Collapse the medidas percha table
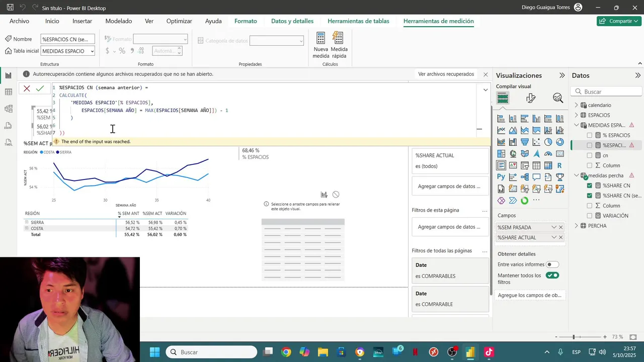This screenshot has width=644, height=362. (577, 175)
